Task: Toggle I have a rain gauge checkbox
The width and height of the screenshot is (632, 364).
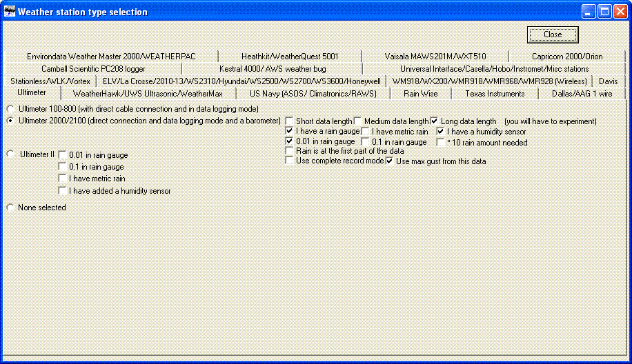Action: coord(289,131)
